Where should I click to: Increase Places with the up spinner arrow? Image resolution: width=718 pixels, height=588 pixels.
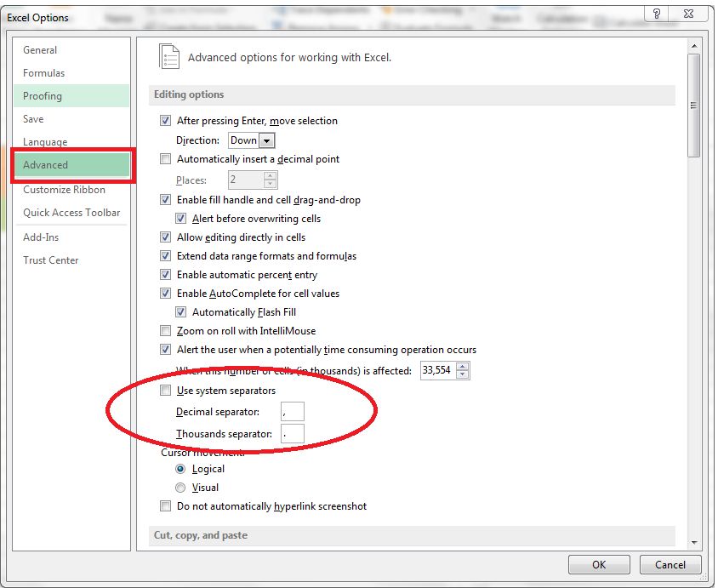[x=271, y=175]
